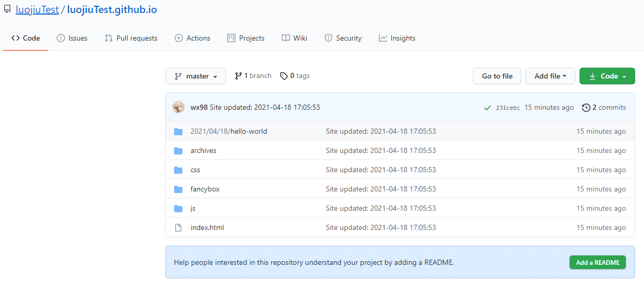Viewport: 644px width, 282px height.
Task: Click the wx98 user avatar
Action: (178, 107)
